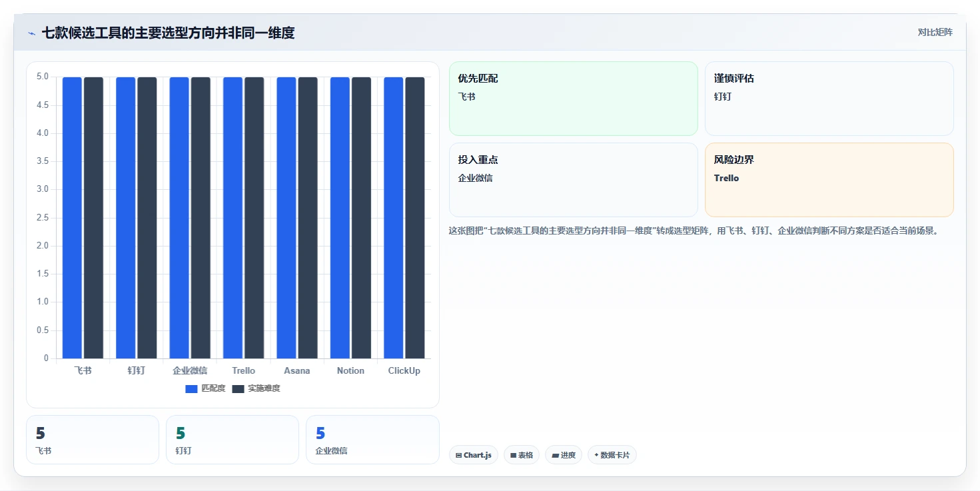The width and height of the screenshot is (980, 491).
Task: Click the Trello text in 风险边界 card
Action: pyautogui.click(x=726, y=178)
